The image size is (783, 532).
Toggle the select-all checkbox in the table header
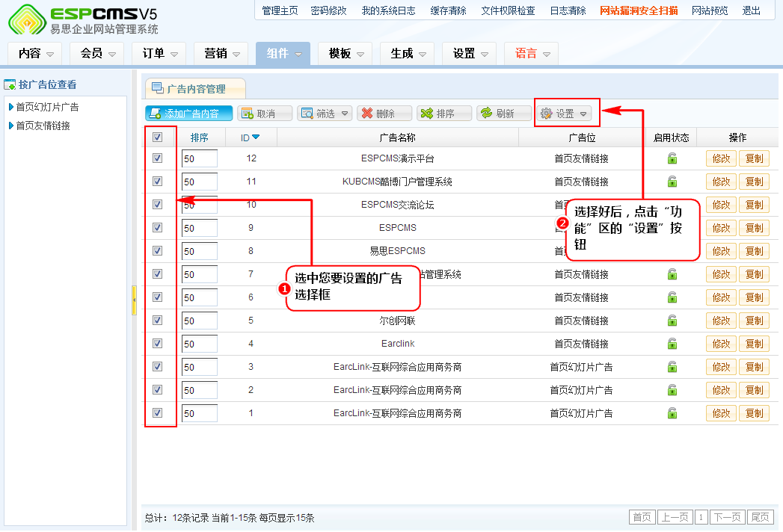(157, 137)
